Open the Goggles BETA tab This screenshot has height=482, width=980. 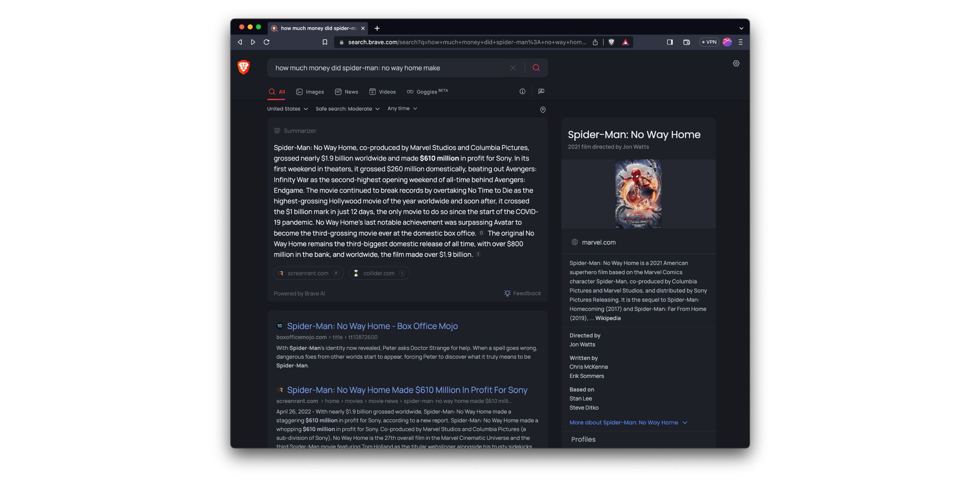pos(427,92)
